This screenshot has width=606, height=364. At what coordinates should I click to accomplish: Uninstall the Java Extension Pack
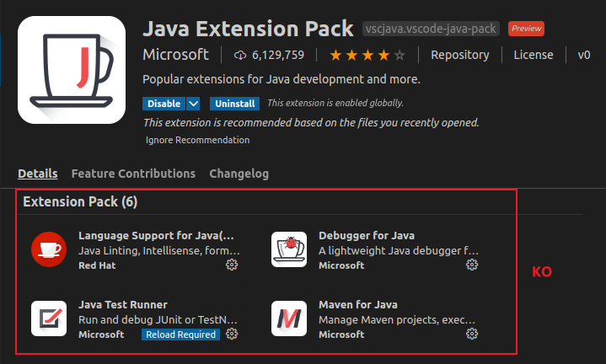coord(234,104)
